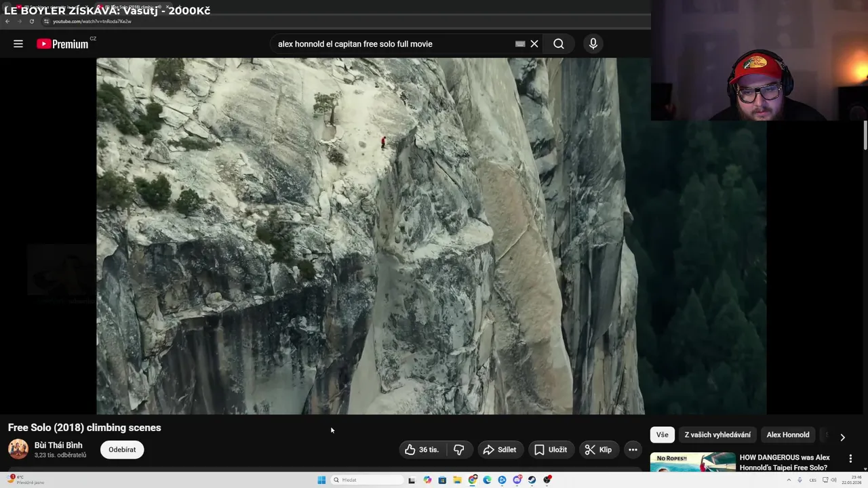868x488 pixels.
Task: Select the youtube.com address bar URL
Action: 92,21
